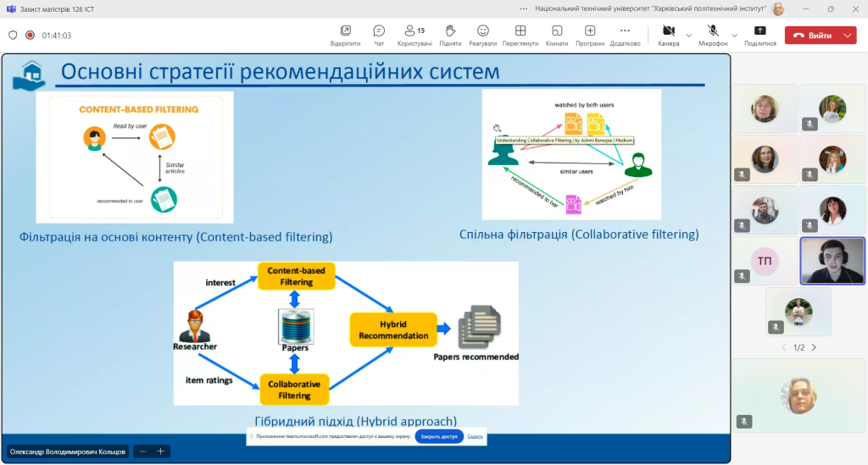Open the Переглянути view options
This screenshot has width=868, height=465.
point(520,35)
